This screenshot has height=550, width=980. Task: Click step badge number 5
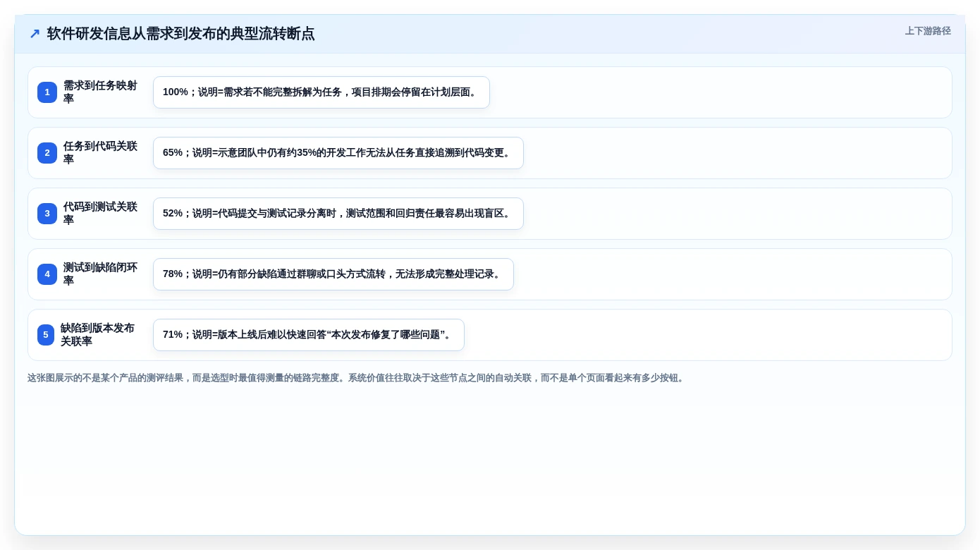click(46, 335)
